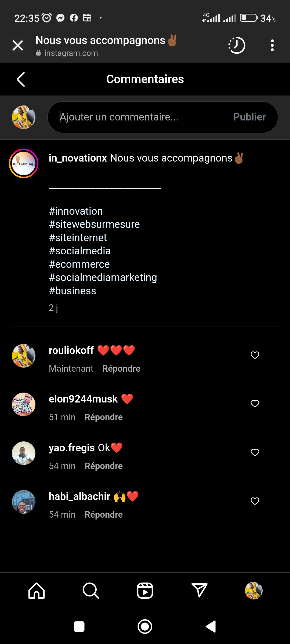This screenshot has height=644, width=290.
Task: Like rouliokoff's comment with heart
Action: [255, 355]
